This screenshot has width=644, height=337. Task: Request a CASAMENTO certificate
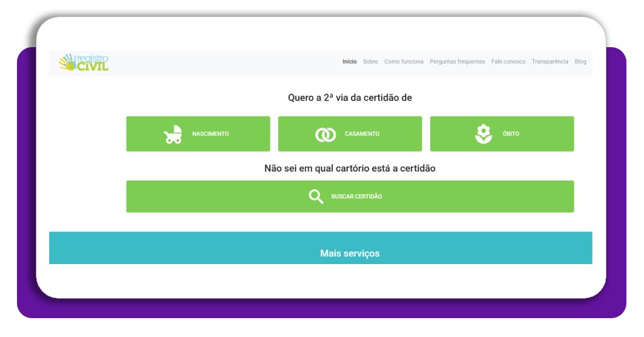[350, 134]
